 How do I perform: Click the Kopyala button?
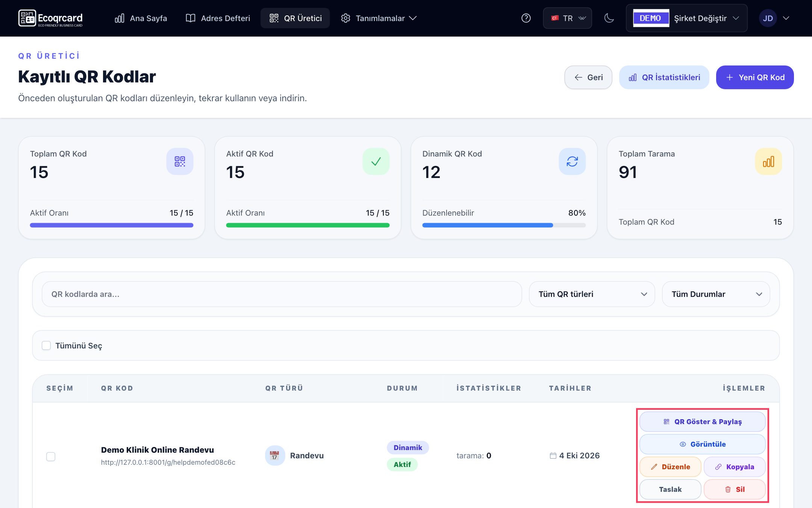click(x=735, y=467)
